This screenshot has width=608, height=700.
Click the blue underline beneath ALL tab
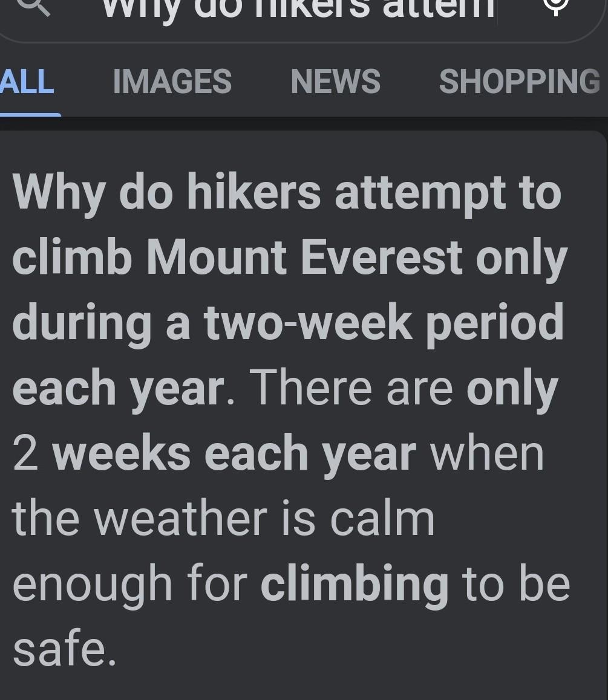click(30, 115)
